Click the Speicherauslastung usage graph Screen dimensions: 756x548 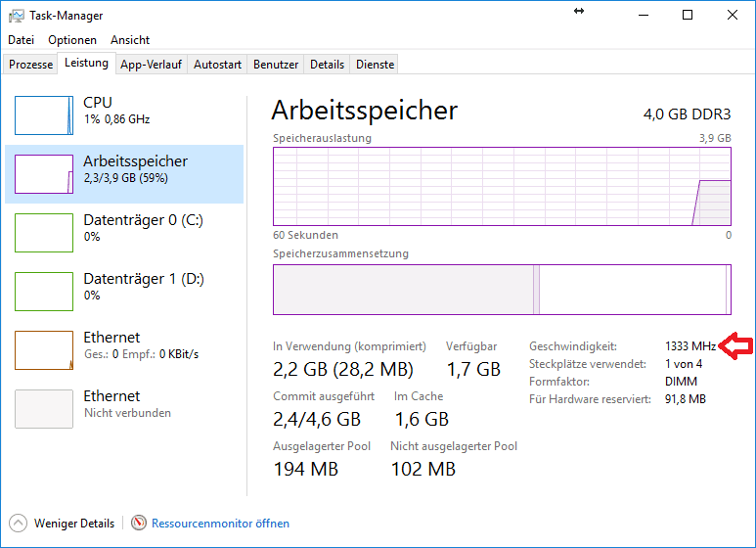(x=502, y=186)
